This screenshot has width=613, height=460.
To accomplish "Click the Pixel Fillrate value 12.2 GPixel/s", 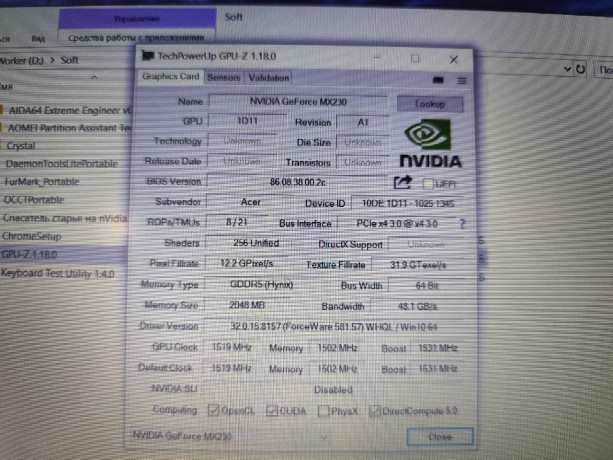I will click(247, 263).
